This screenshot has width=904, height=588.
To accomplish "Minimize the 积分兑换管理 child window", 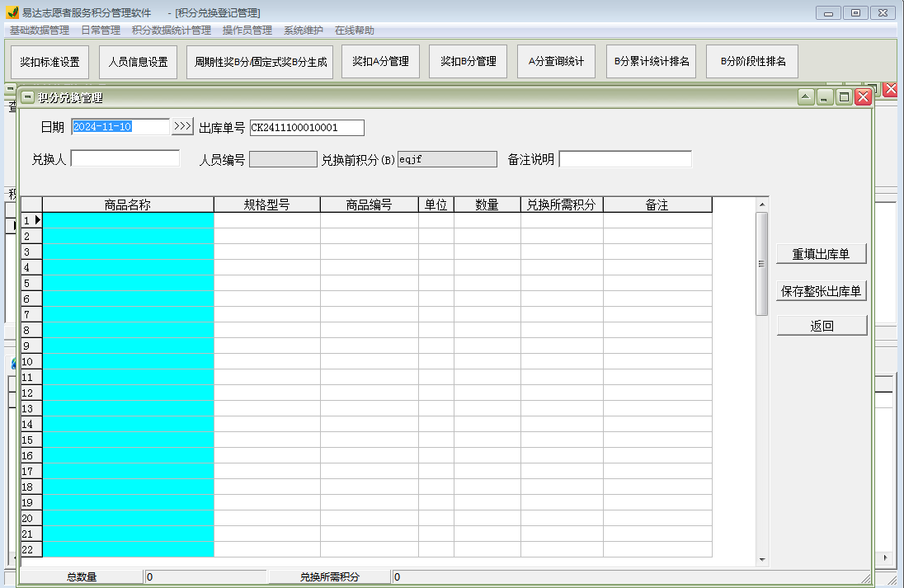I will [825, 96].
